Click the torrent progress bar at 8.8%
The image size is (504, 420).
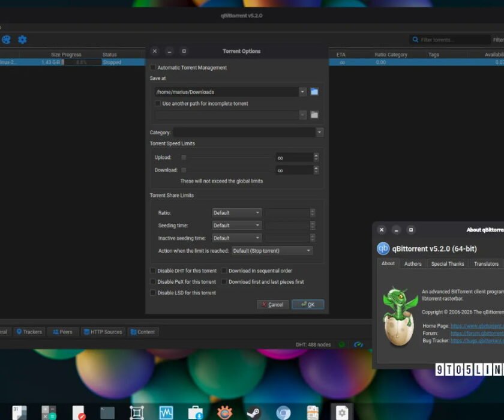[x=82, y=62]
